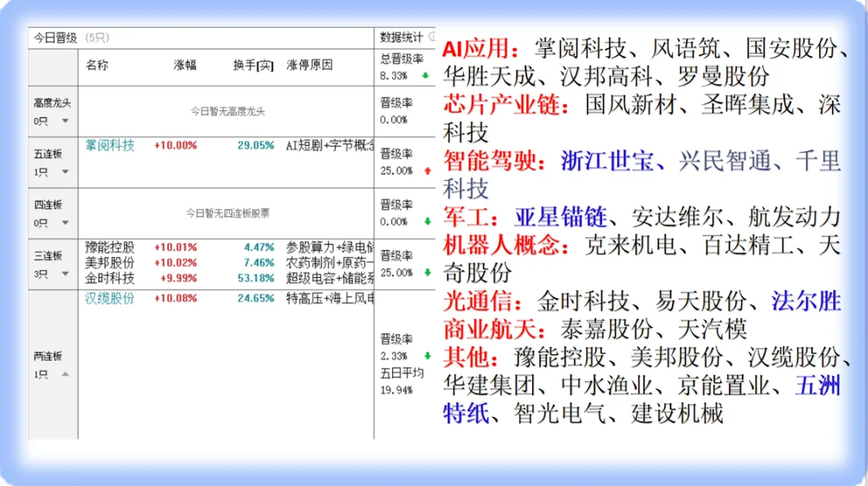
Task: Click the AI短剧 limit-up reason cell
Action: 330,145
